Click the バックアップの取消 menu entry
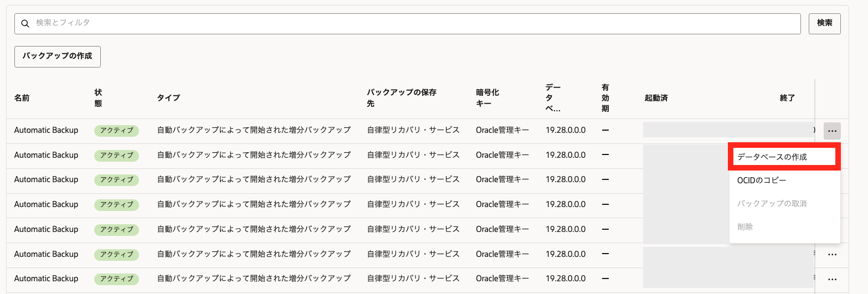The image size is (868, 294). 772,204
